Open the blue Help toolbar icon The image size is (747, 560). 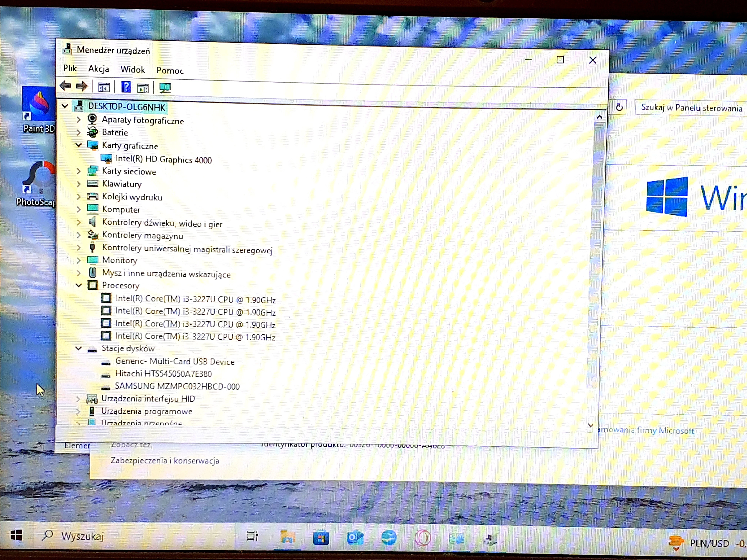126,87
